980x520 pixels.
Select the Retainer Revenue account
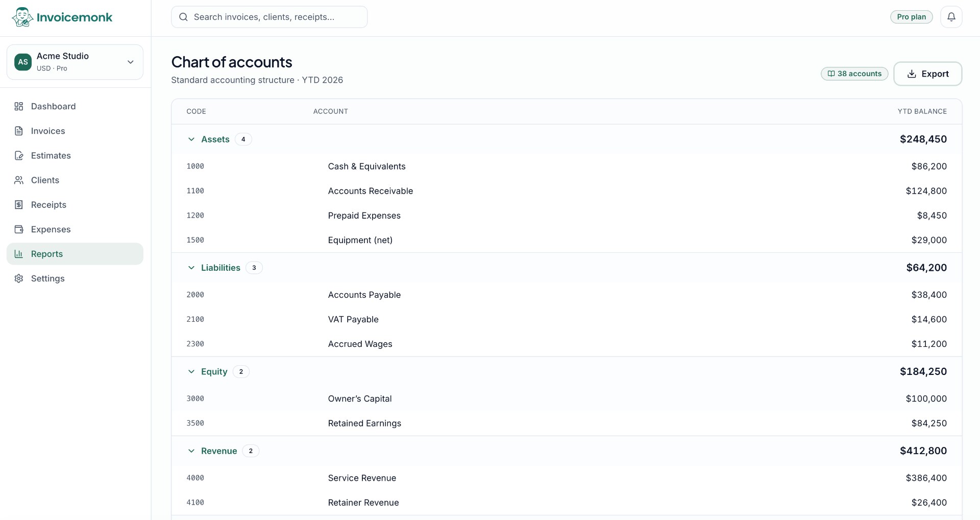click(x=567, y=502)
